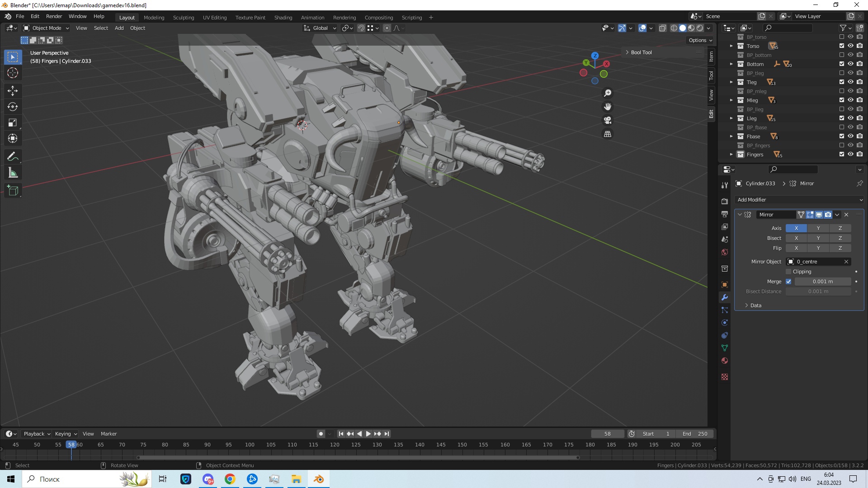The image size is (868, 488).
Task: Expand the Fingers collection in outliner
Action: click(731, 155)
